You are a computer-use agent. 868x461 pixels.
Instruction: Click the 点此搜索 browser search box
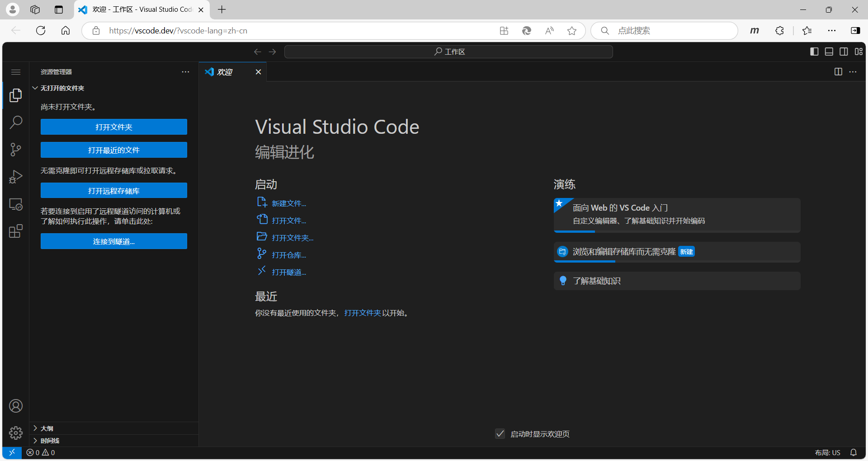click(x=665, y=31)
